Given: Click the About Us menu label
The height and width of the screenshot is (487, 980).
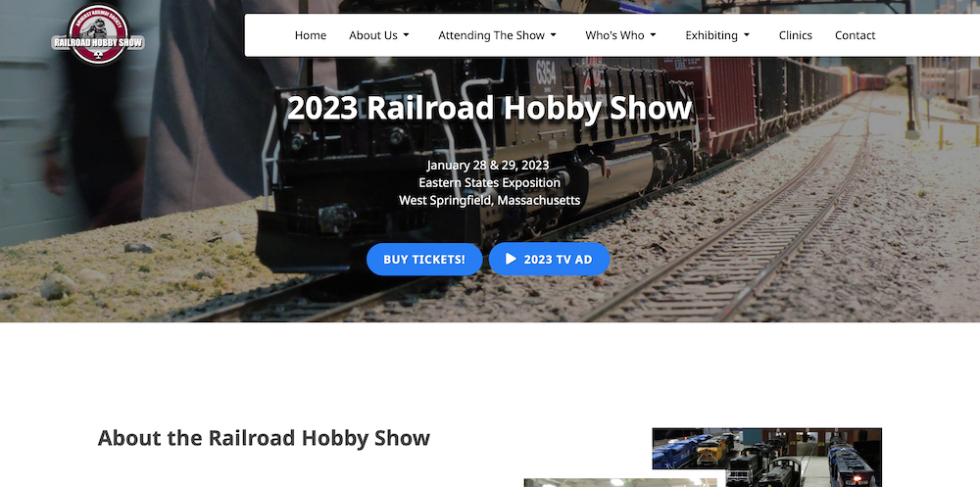Looking at the screenshot, I should [x=373, y=35].
